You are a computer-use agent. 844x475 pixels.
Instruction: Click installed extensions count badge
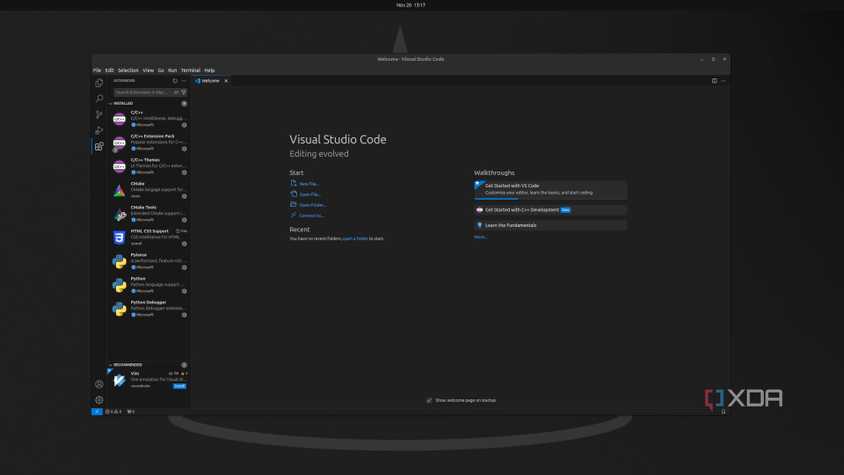pyautogui.click(x=184, y=103)
